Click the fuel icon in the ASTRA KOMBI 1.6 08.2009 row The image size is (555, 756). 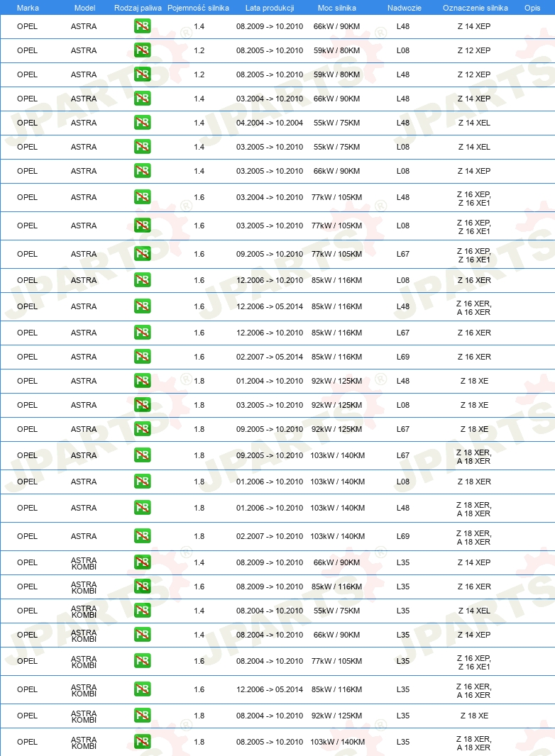pos(143,587)
